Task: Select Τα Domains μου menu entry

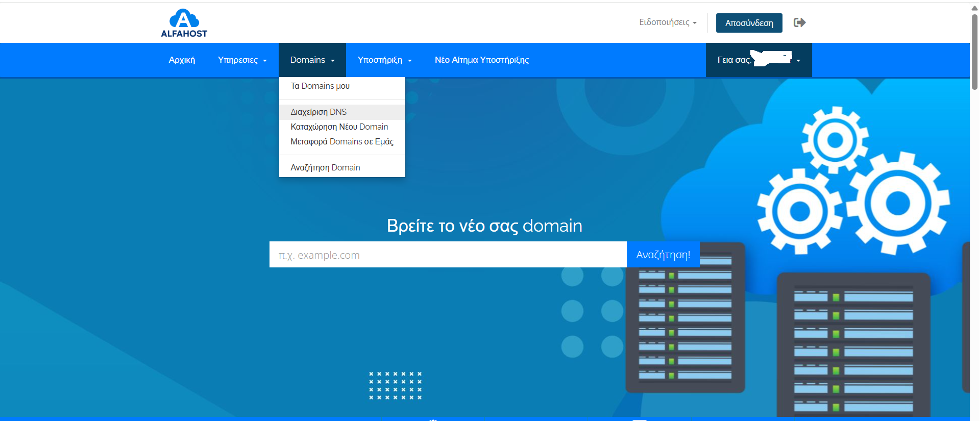Action: 320,86
